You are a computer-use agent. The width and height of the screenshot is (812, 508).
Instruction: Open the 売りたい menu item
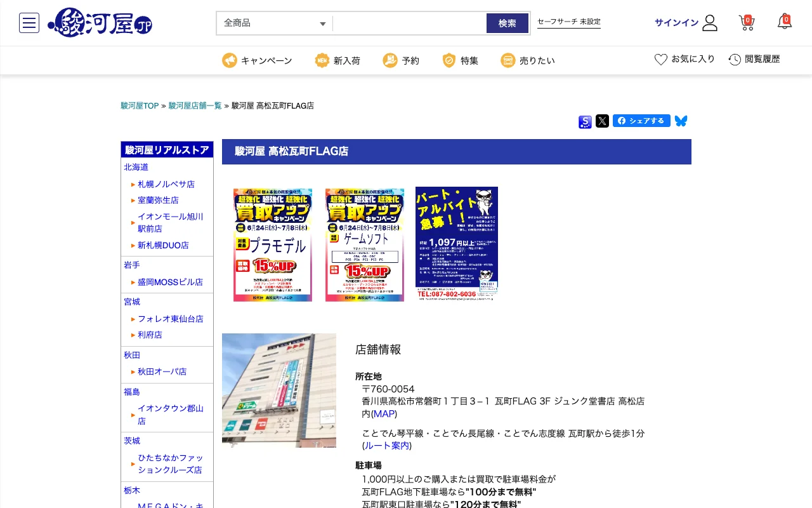537,60
